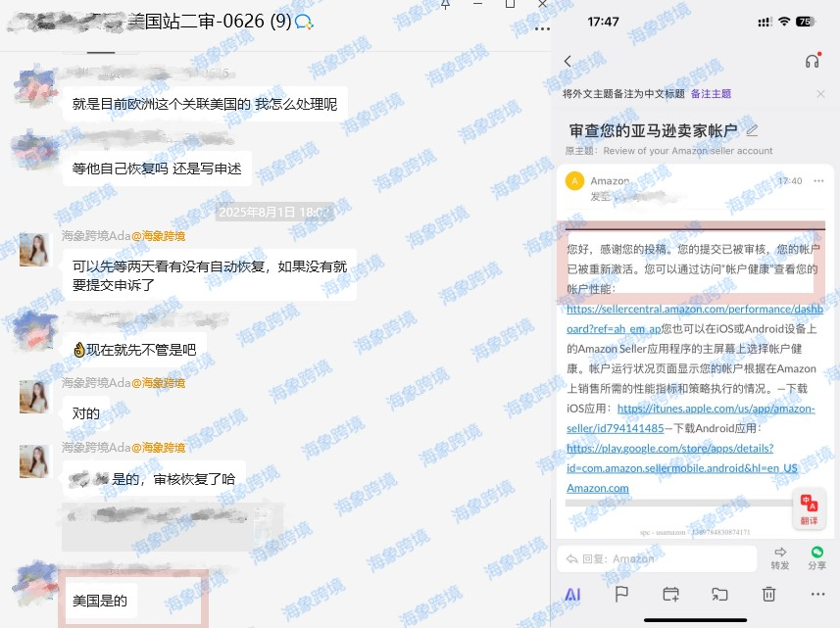
Task: Open Ada's avatar next to 对的 message
Action: [34, 397]
